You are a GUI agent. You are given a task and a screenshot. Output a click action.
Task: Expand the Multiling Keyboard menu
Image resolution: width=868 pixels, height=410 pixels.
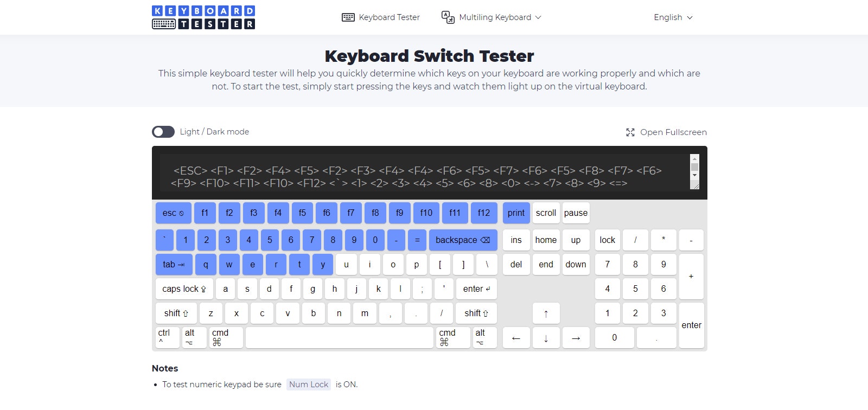[x=491, y=17]
